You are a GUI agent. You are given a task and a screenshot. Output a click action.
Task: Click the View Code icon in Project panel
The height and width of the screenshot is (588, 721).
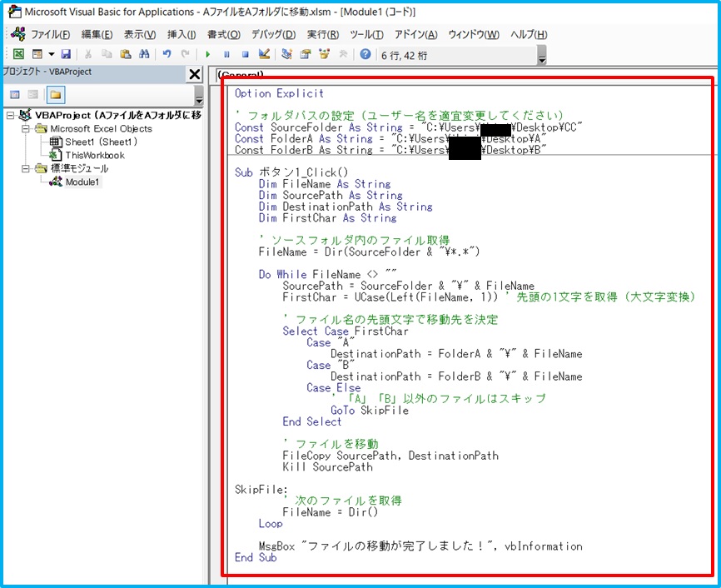pyautogui.click(x=15, y=95)
